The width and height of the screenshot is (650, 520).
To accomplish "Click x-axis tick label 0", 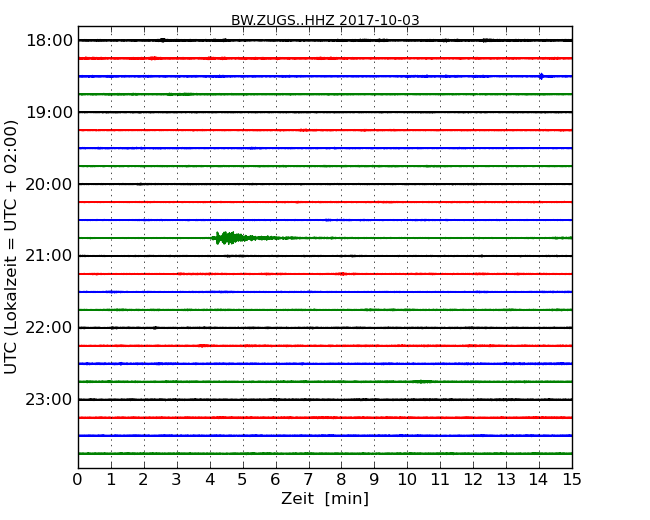I will point(78,480).
